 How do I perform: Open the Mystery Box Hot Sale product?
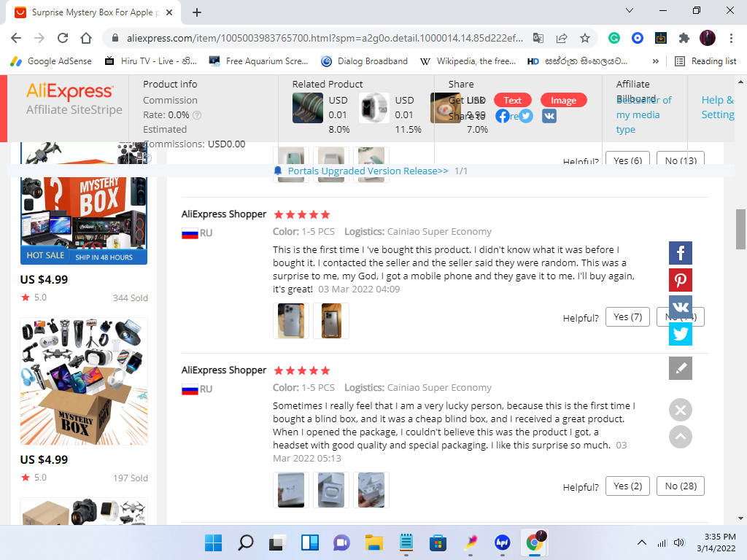[x=84, y=220]
